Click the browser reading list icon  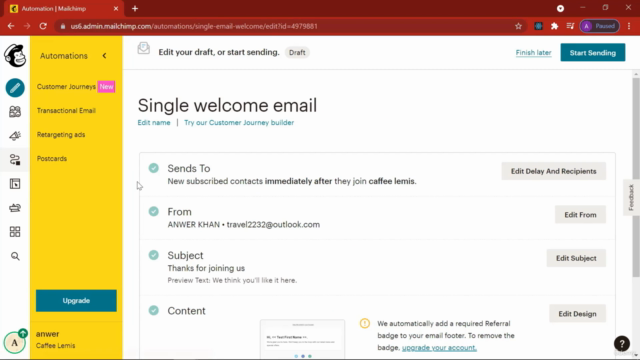tap(570, 26)
